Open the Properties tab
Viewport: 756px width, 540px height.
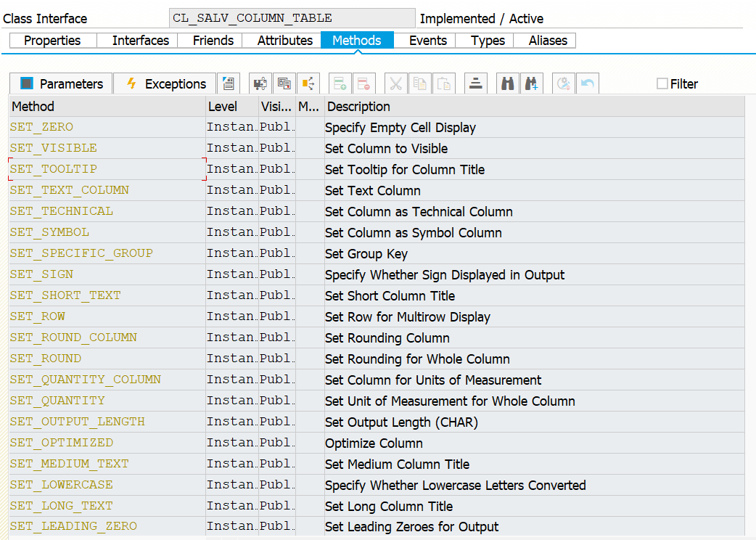point(52,41)
